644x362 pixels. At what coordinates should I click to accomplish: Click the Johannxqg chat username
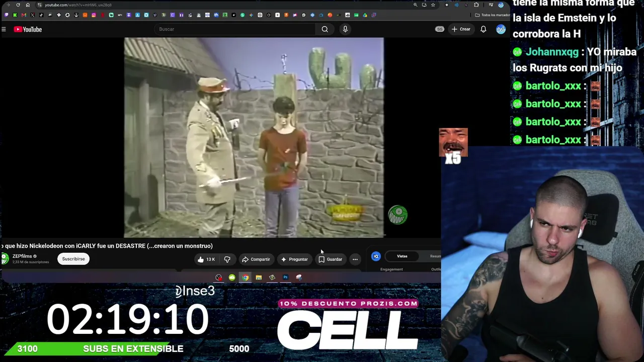[552, 52]
